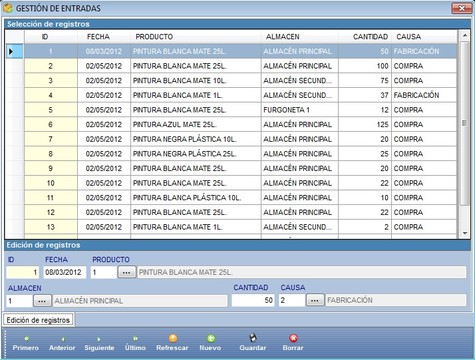Open the PRODUCTO lookup ellipsis button

click(x=126, y=272)
